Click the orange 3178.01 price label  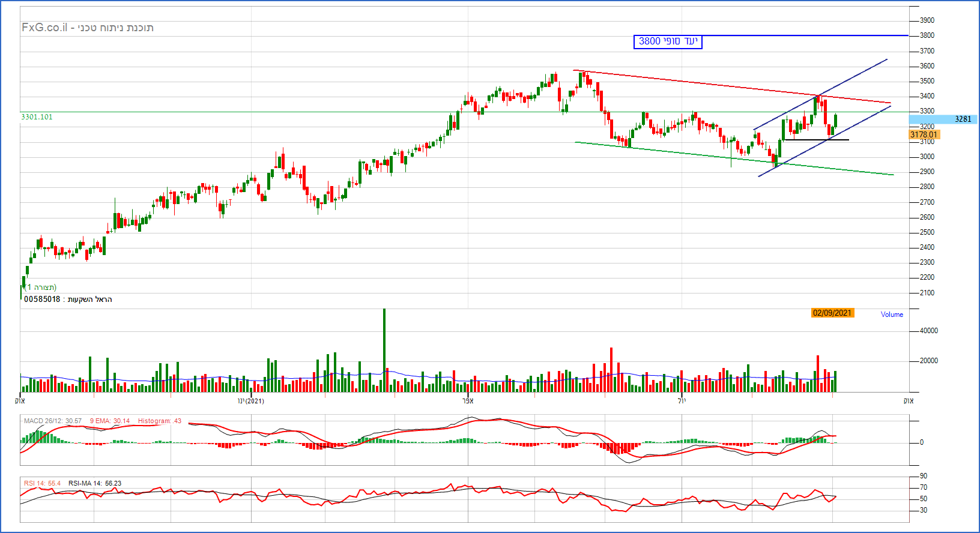924,135
